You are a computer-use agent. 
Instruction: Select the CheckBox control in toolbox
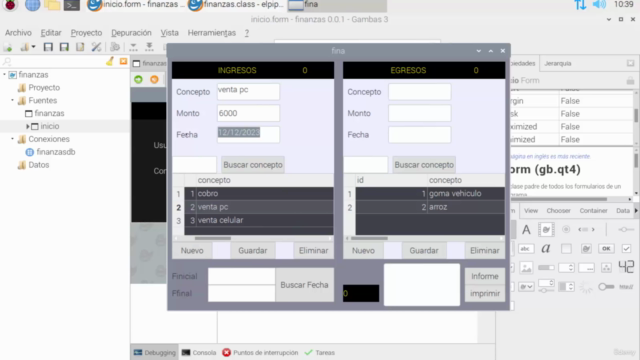[626, 249]
